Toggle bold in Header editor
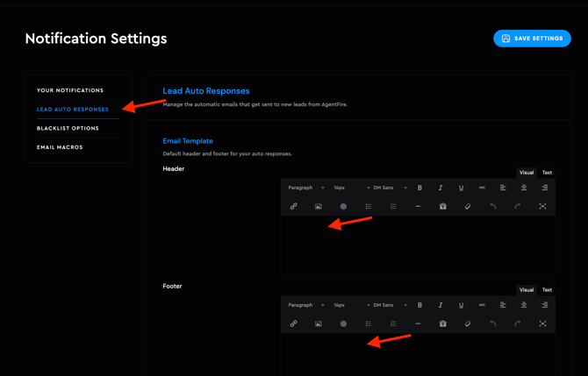This screenshot has height=376, width=588. [419, 188]
